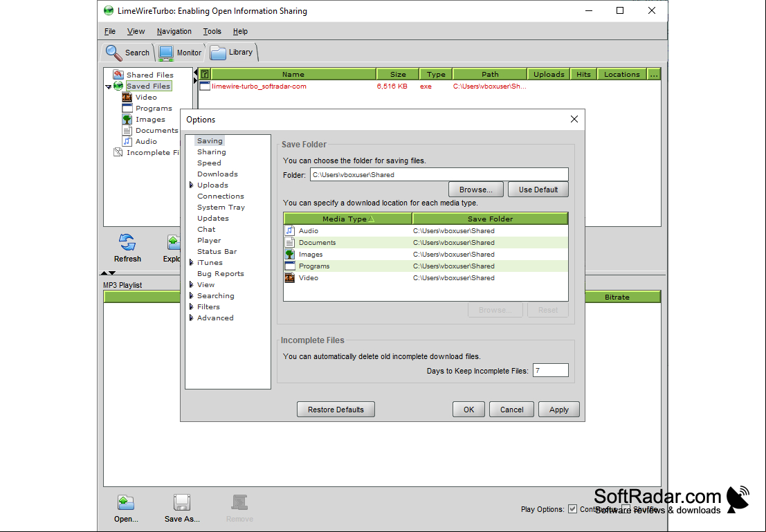This screenshot has width=766, height=532.
Task: Confirm Options with the OK button
Action: pyautogui.click(x=468, y=410)
